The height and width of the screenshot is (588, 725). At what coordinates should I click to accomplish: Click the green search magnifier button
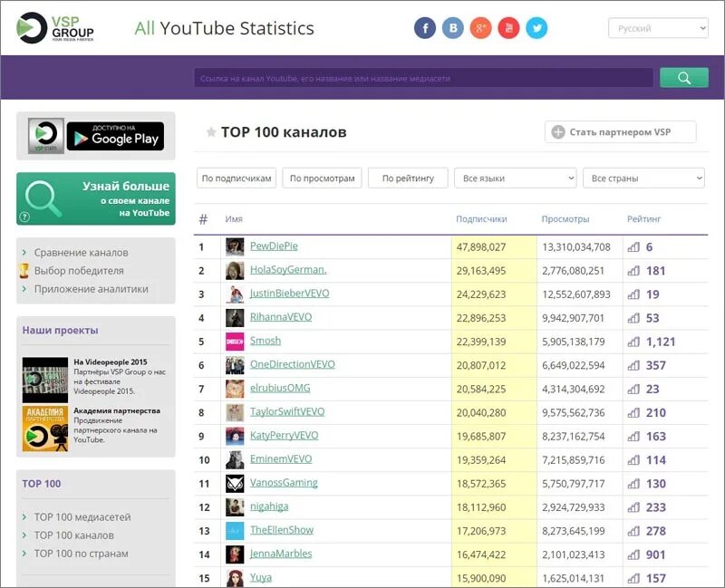684,78
